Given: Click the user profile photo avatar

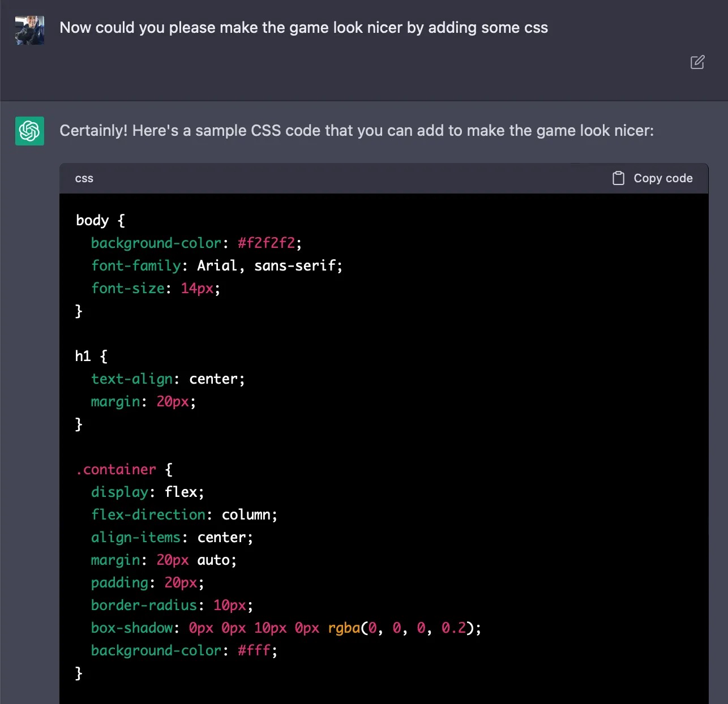Looking at the screenshot, I should click(29, 30).
